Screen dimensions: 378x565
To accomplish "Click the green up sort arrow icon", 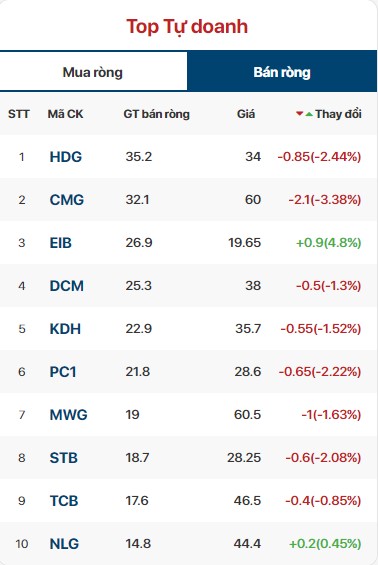I will (x=309, y=114).
